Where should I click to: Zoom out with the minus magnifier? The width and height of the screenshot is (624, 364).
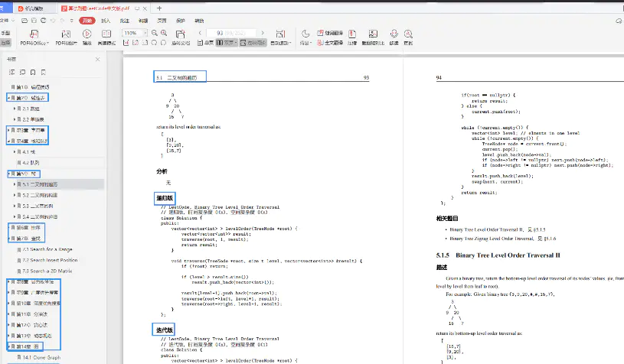point(155,33)
